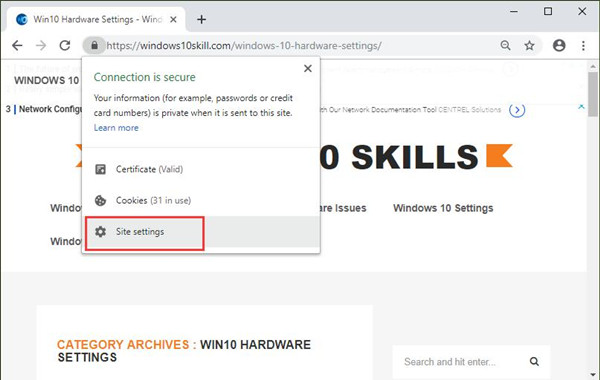Open the Windows 10 Settings nav link
This screenshot has width=600, height=380.
click(443, 208)
